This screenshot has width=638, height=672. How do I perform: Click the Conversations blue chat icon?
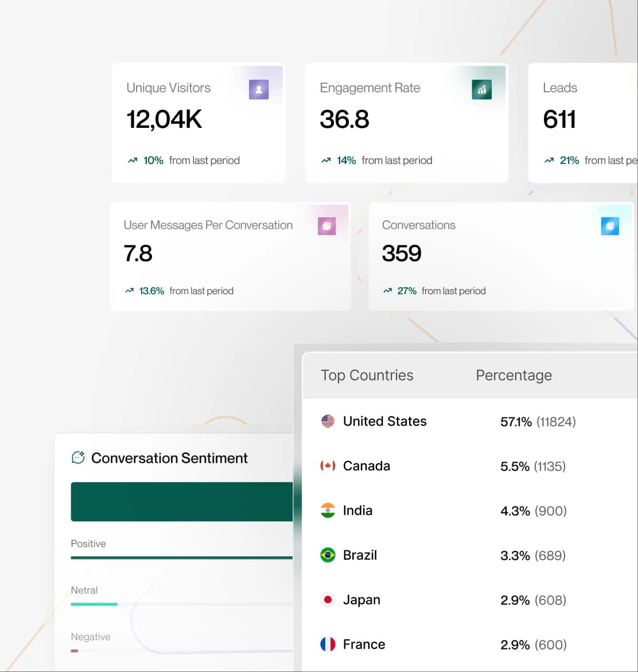coord(610,225)
